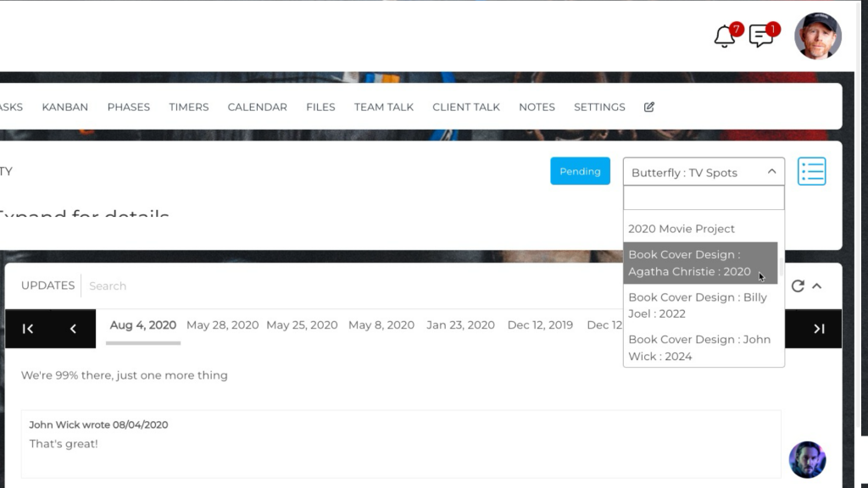Switch to the Kanban tab
Screen dimensions: 868x488
click(x=65, y=107)
